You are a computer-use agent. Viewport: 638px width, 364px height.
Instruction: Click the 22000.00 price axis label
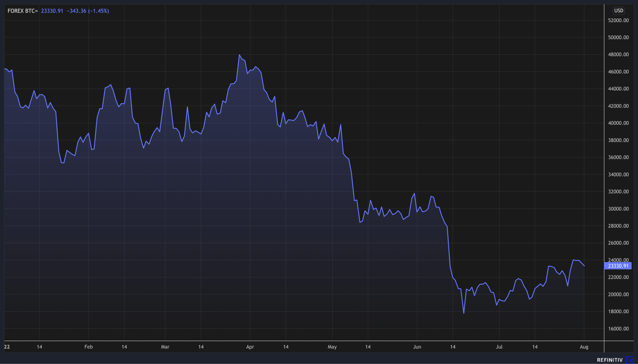pos(618,277)
